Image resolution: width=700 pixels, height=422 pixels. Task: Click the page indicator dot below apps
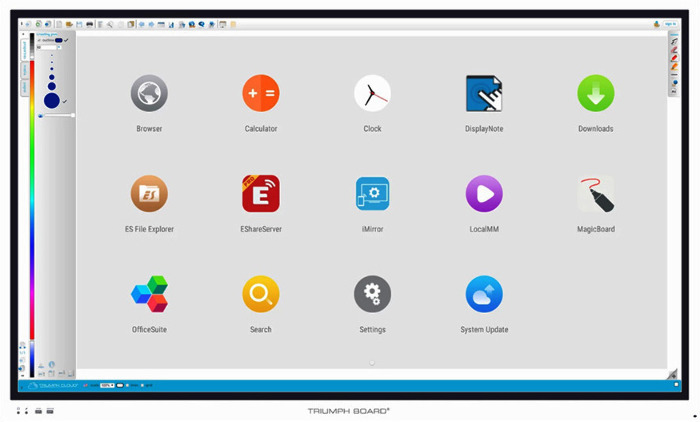(372, 363)
